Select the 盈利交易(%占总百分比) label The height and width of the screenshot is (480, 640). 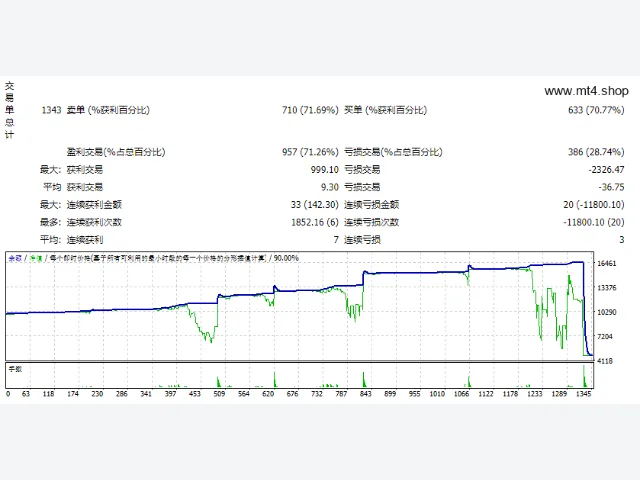click(116, 152)
